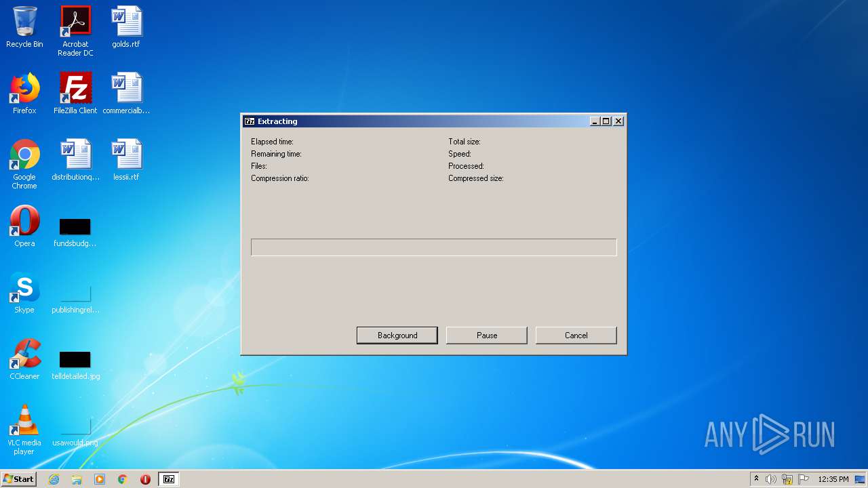Maximize the Extracting window
868x488 pixels.
(606, 121)
